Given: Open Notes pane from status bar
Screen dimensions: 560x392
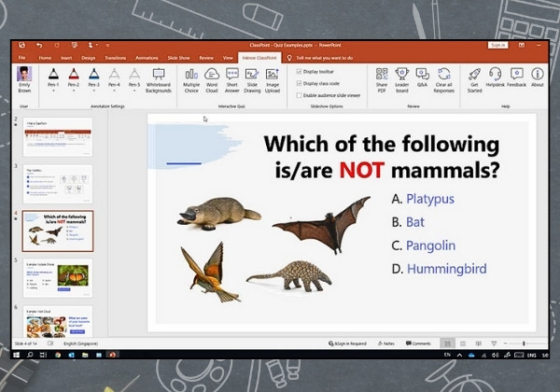Looking at the screenshot, I should tap(386, 343).
